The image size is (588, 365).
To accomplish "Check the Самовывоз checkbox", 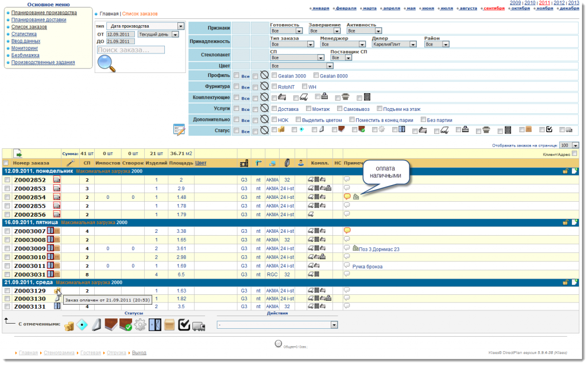I will pyautogui.click(x=340, y=109).
